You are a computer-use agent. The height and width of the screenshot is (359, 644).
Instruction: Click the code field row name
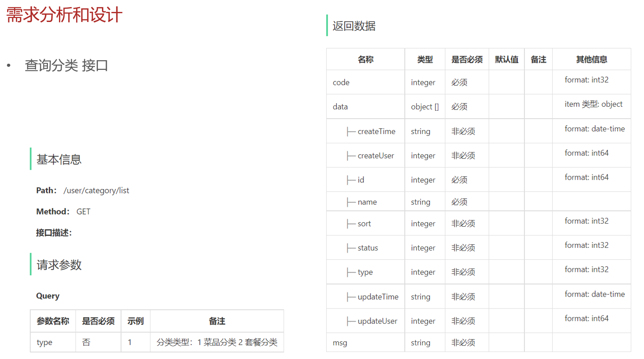(x=341, y=83)
